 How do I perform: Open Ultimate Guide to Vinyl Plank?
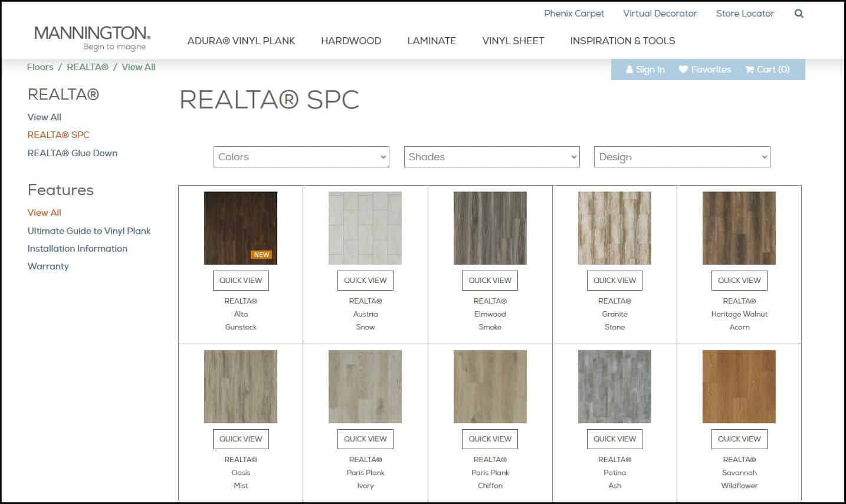click(89, 231)
